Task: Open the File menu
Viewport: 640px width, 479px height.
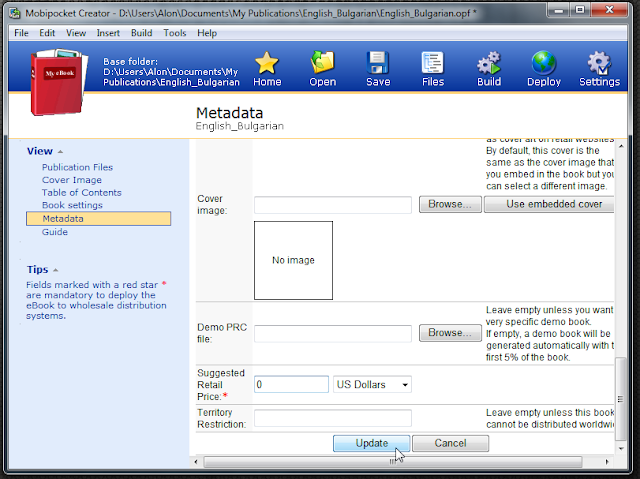Action: (21, 33)
